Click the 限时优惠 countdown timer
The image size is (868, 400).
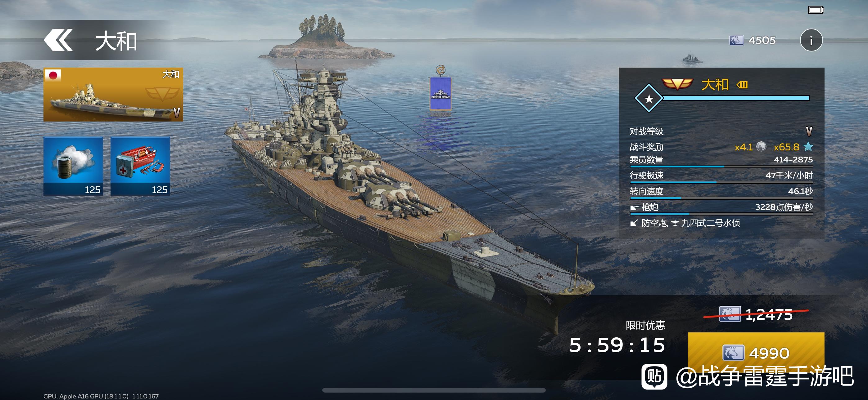point(617,345)
